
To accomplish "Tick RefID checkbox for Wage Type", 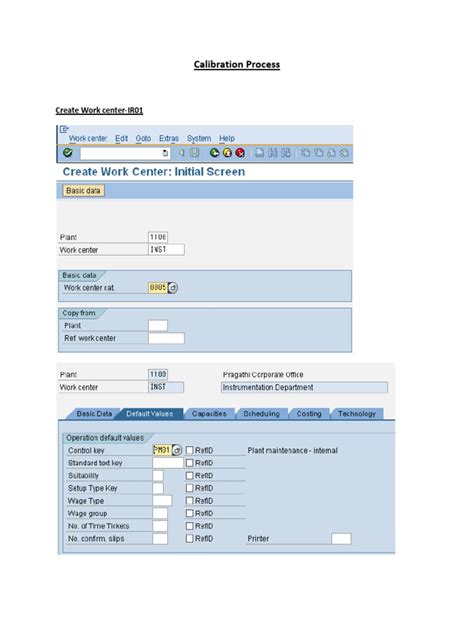I will (x=189, y=501).
